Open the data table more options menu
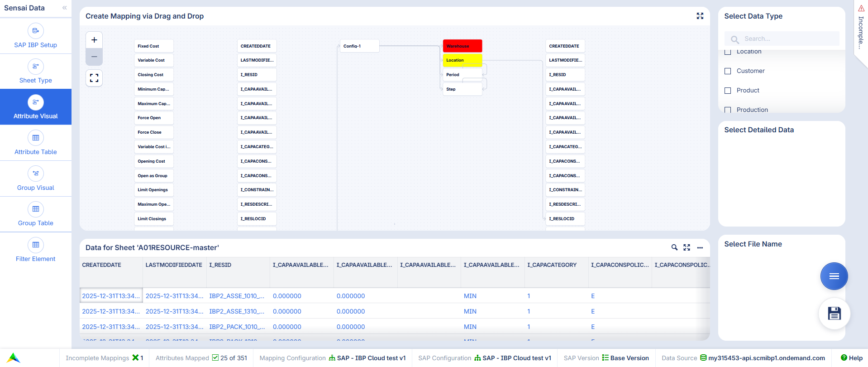 (700, 247)
